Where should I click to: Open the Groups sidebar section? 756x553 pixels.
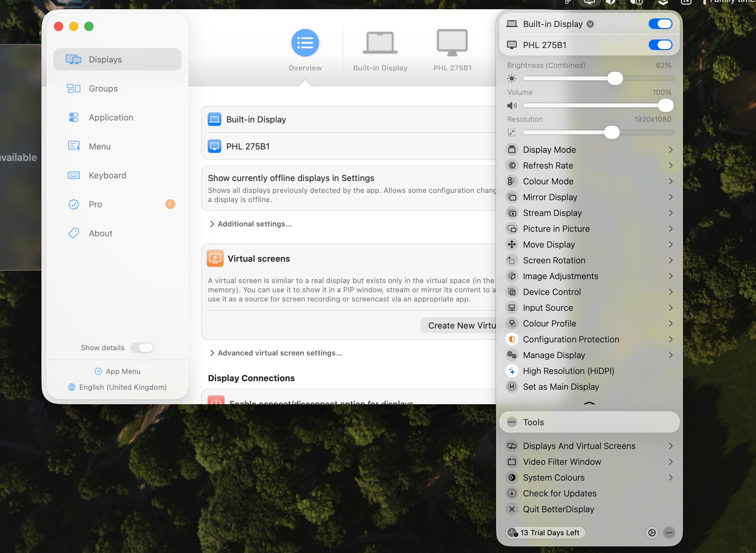(103, 88)
